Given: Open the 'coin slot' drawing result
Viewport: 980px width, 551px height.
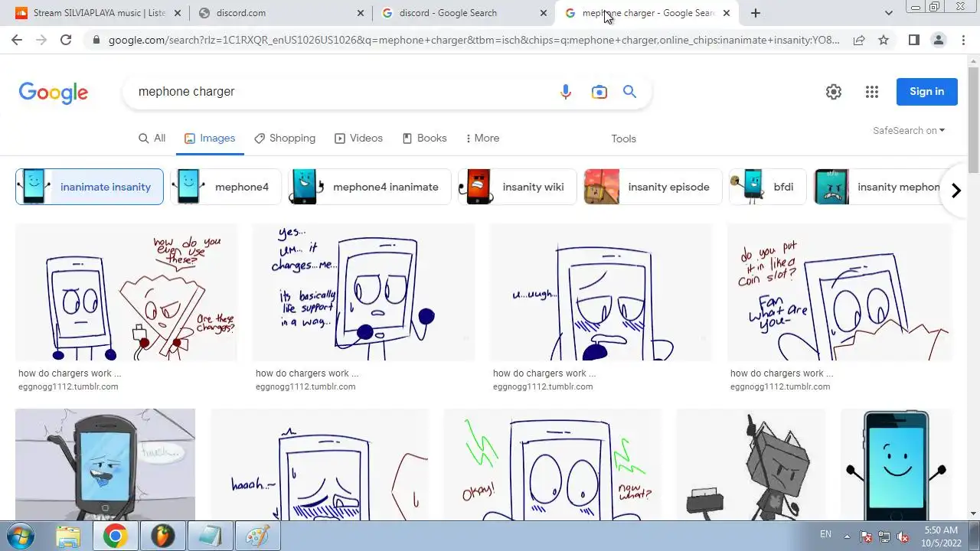Looking at the screenshot, I should [x=840, y=292].
